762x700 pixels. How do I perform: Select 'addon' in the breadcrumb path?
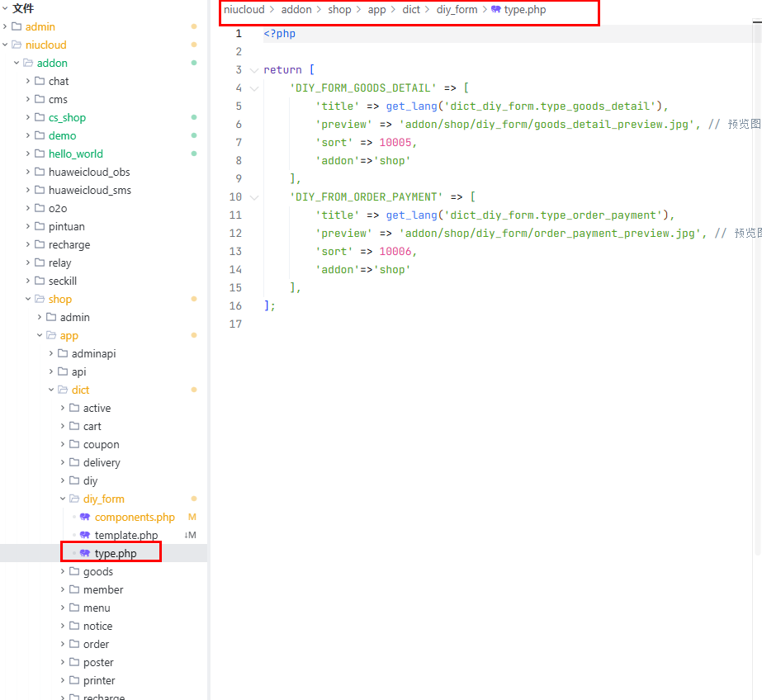click(x=296, y=10)
